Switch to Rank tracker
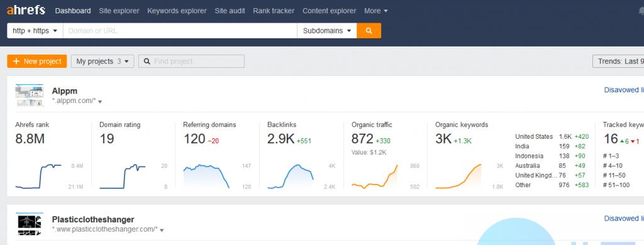This screenshot has width=644, height=245. coord(274,11)
